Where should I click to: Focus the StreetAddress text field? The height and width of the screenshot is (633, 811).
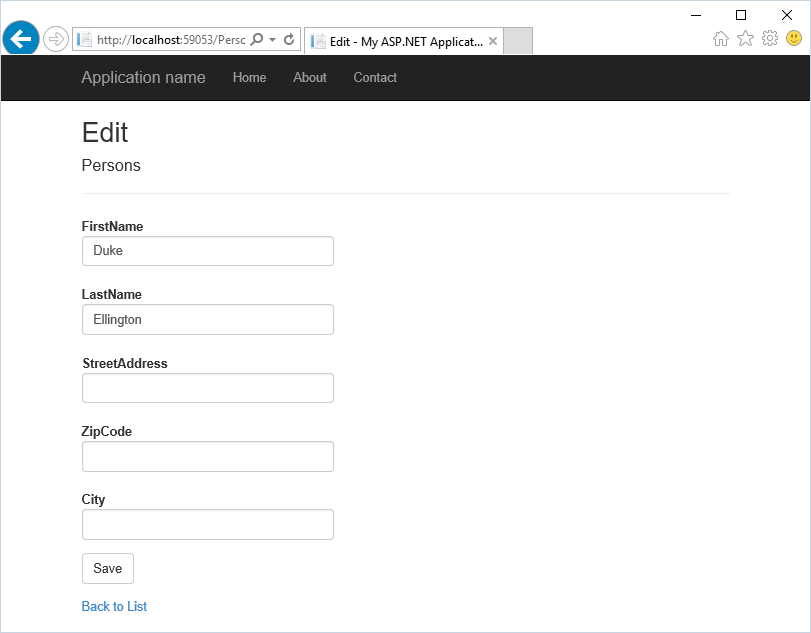(x=208, y=388)
